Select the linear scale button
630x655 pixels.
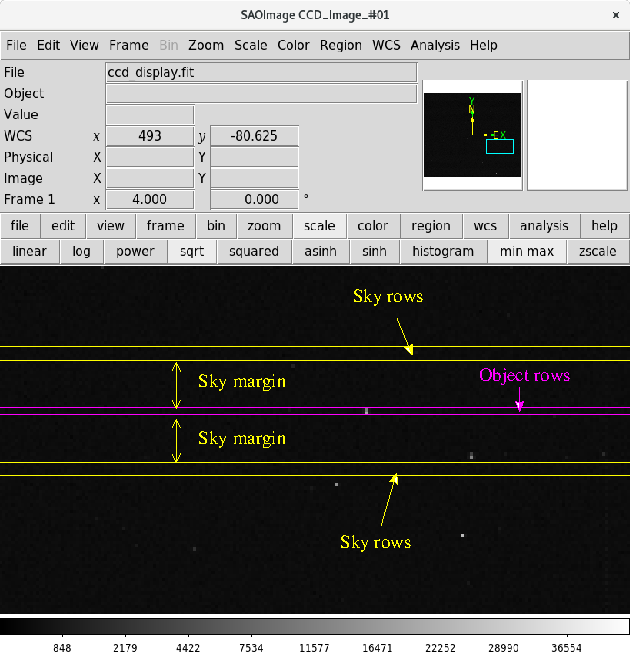(x=30, y=251)
